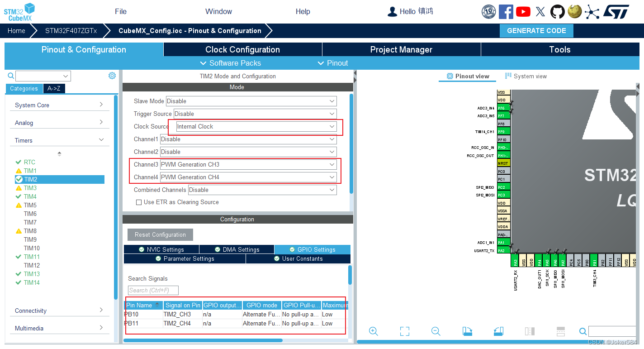Zoom in on the pinout view
644x349 pixels.
[x=374, y=331]
